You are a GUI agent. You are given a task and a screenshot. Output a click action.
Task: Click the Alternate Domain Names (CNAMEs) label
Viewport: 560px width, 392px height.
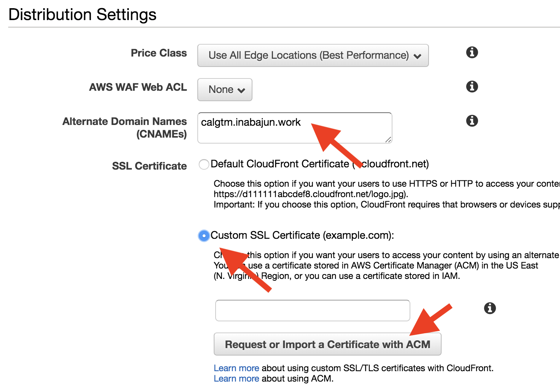pos(125,128)
